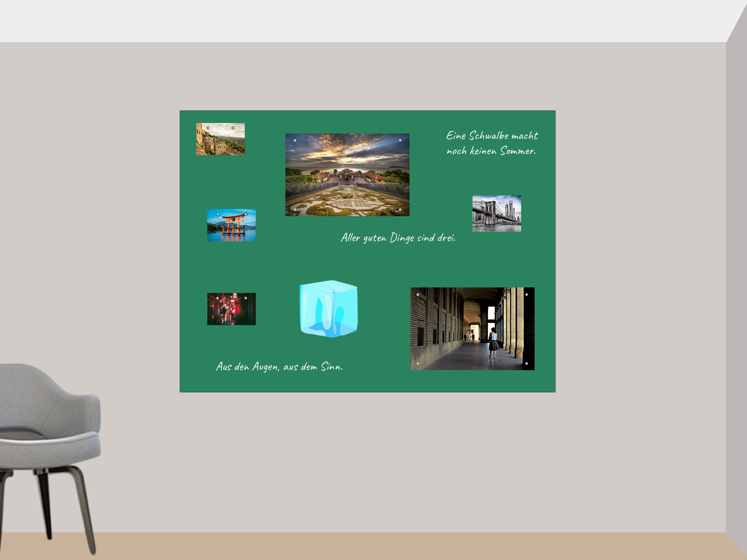Screen dimensions: 747x560
Task: Click the blue ice cube clipart
Action: pyautogui.click(x=329, y=309)
